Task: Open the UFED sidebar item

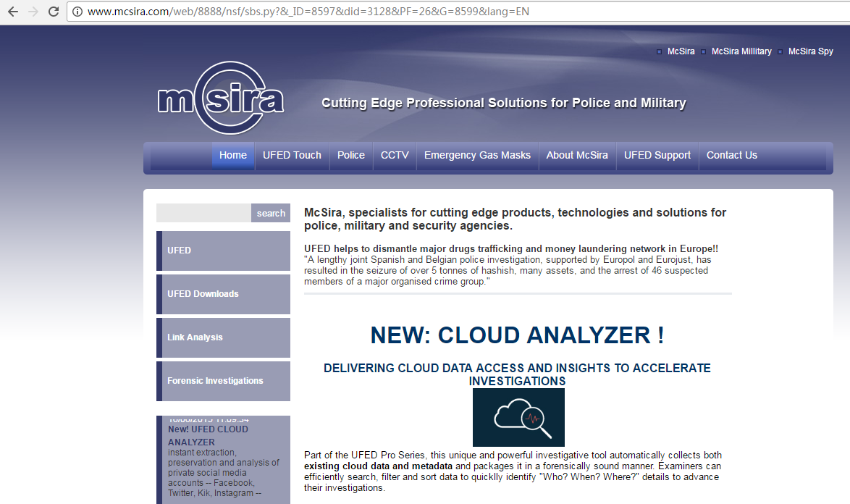Action: pos(223,251)
